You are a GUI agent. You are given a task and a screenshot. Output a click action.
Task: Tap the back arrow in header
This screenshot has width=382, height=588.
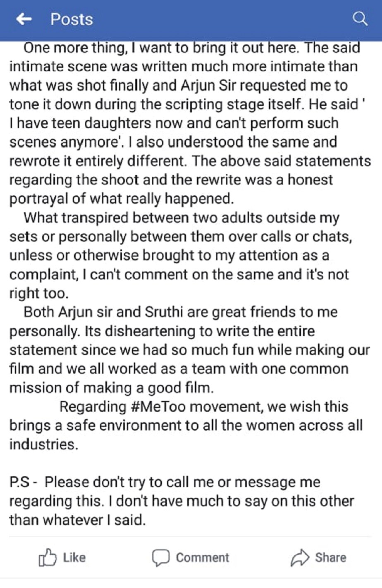[24, 19]
